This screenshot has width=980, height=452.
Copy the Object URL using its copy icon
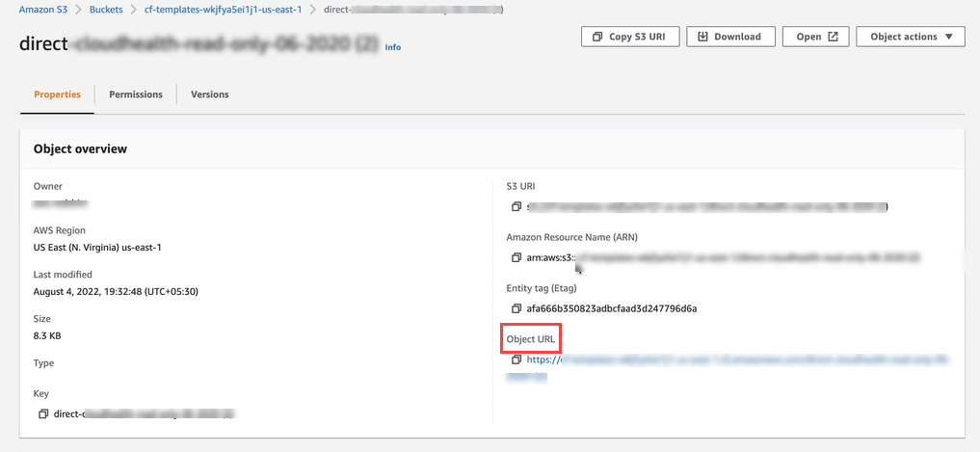pyautogui.click(x=516, y=360)
